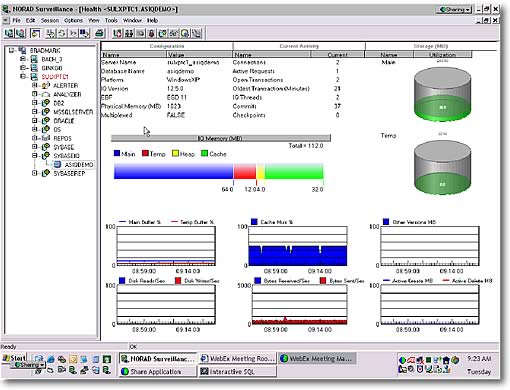Select the DB2 node in tree
510x390 pixels.
pos(59,103)
